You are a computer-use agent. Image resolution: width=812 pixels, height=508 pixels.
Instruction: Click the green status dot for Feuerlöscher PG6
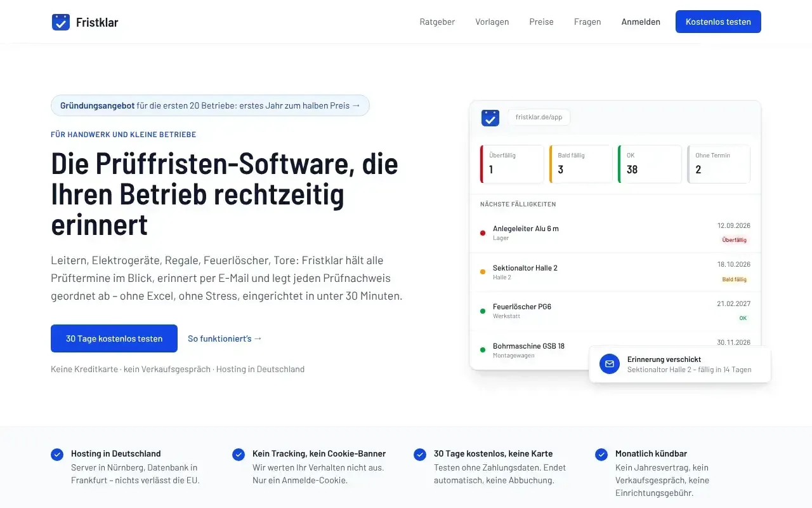click(483, 311)
